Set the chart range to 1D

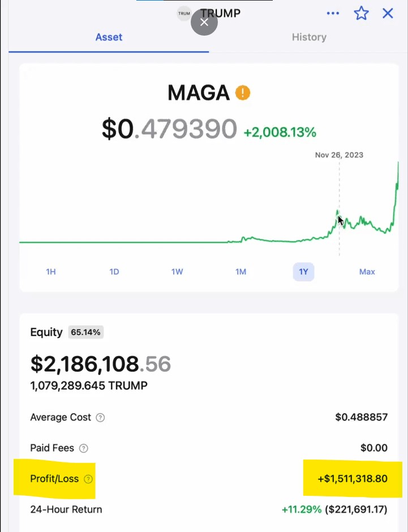[114, 272]
